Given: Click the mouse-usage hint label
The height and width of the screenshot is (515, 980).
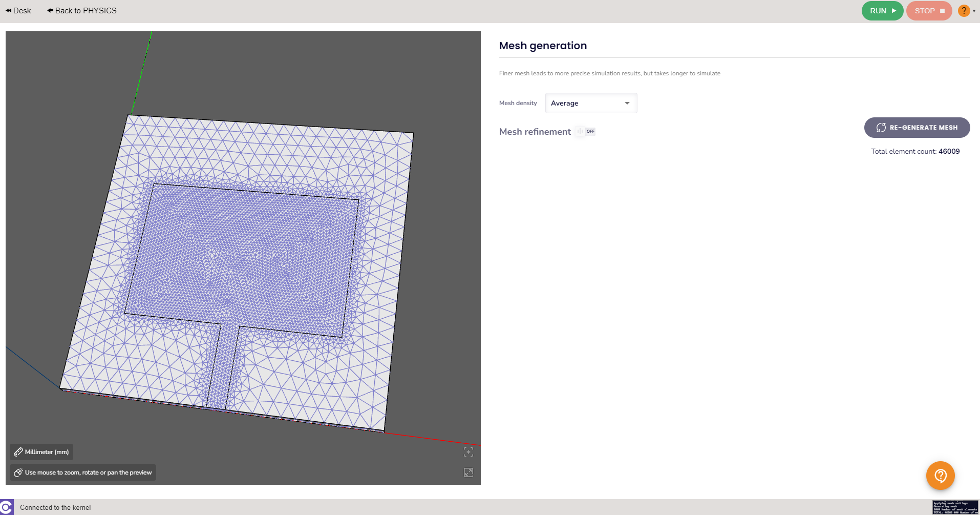Looking at the screenshot, I should coord(83,472).
